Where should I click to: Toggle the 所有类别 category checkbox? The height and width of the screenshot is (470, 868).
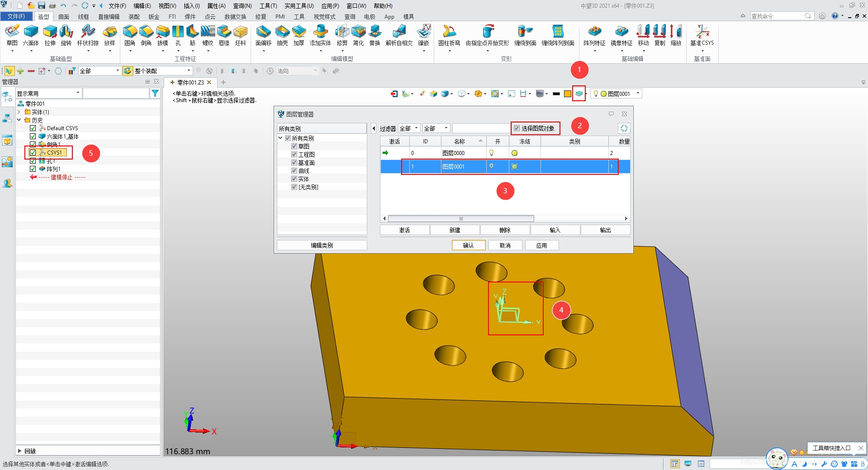coord(288,138)
